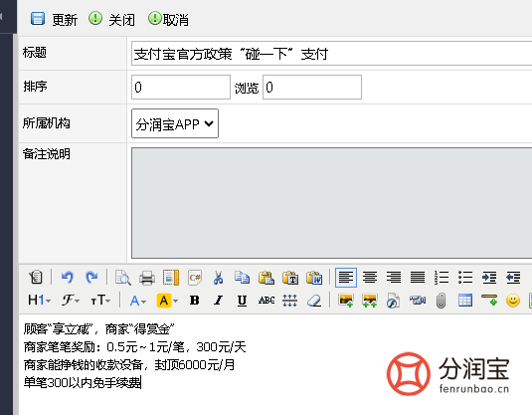Toggle italic formatting
This screenshot has height=415, width=532.
[218, 301]
